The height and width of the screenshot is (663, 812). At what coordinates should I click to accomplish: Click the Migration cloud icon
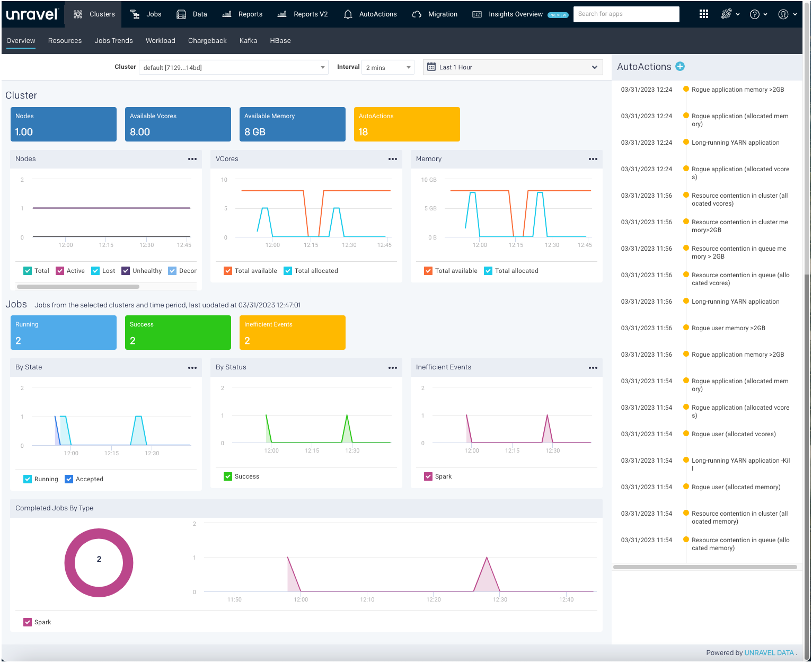tap(417, 14)
